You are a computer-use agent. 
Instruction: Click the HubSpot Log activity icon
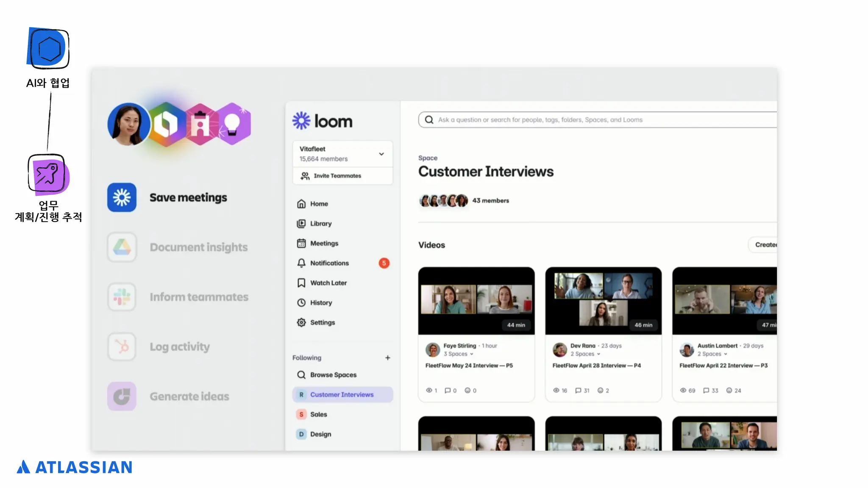point(122,347)
